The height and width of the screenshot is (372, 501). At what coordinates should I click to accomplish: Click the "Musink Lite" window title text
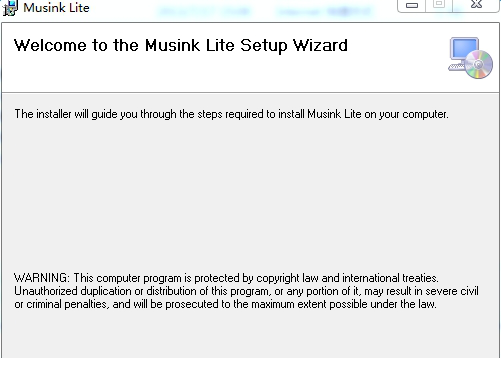tap(56, 8)
